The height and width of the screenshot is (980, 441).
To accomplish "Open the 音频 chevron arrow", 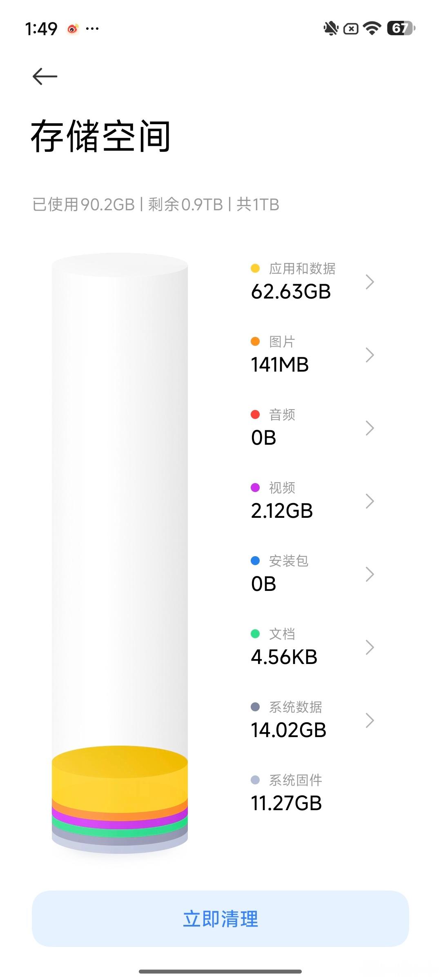I will 370,428.
